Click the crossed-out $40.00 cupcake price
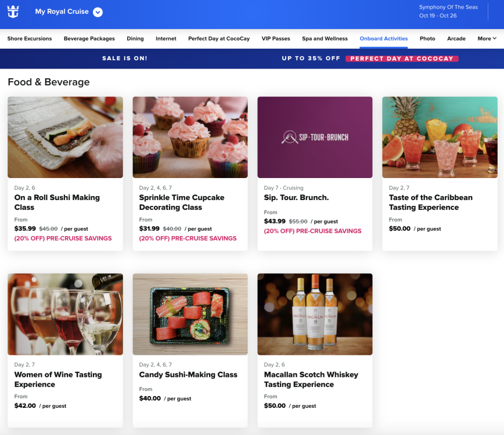 point(172,229)
